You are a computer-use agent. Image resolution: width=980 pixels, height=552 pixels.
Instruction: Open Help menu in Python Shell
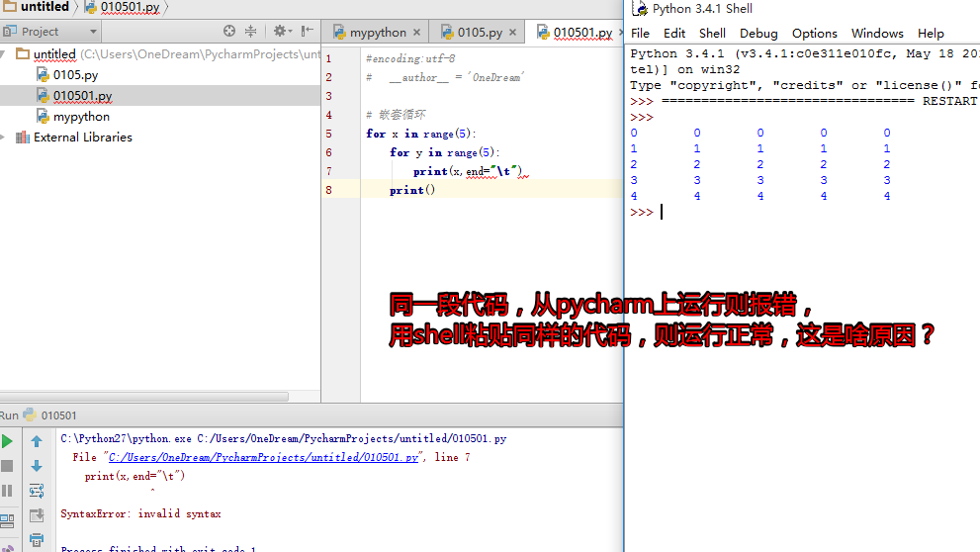pos(931,34)
